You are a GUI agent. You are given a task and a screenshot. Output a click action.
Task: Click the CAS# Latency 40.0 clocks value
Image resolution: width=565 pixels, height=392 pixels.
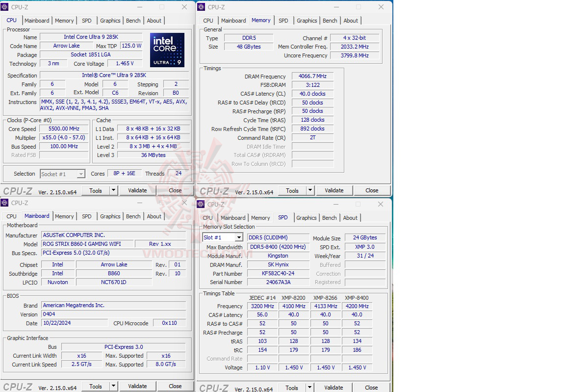(x=312, y=94)
